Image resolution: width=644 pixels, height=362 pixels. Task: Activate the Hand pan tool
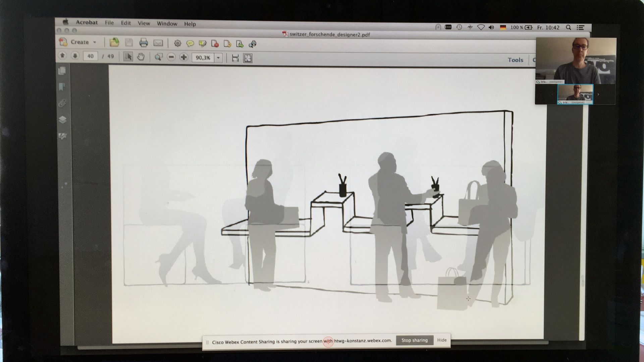pos(141,57)
